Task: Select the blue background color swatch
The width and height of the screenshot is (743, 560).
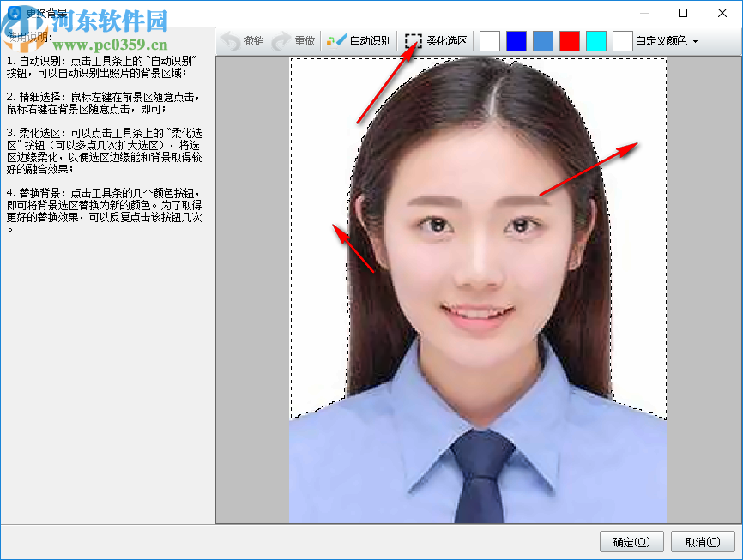Action: (516, 39)
